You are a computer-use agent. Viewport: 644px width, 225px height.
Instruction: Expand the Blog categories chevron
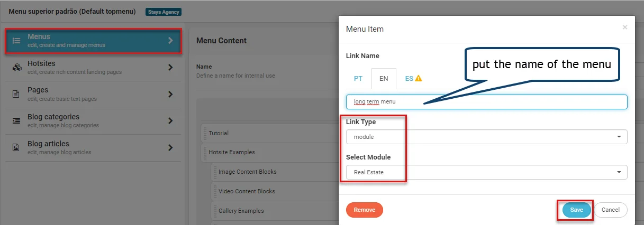click(x=170, y=120)
